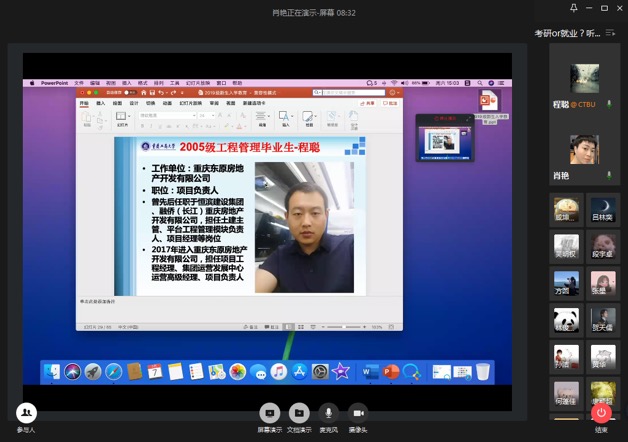
Task: Click the Music (iTunes) icon in Dock
Action: (278, 372)
